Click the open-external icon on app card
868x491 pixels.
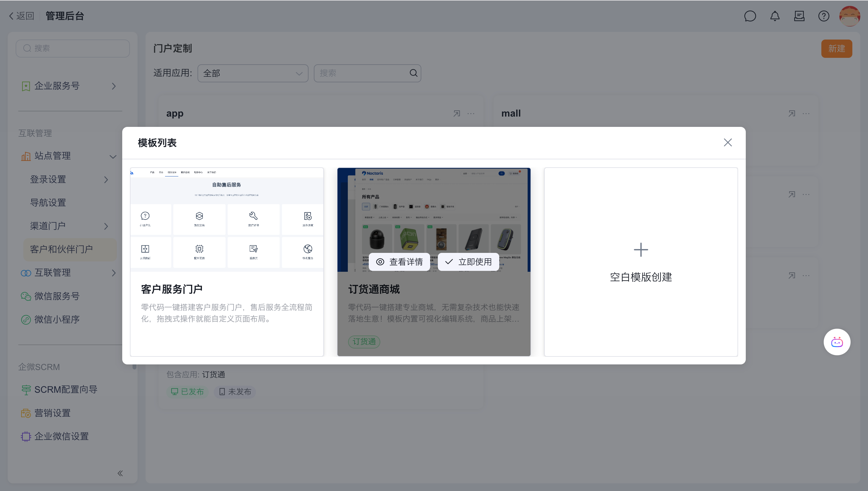[456, 114]
